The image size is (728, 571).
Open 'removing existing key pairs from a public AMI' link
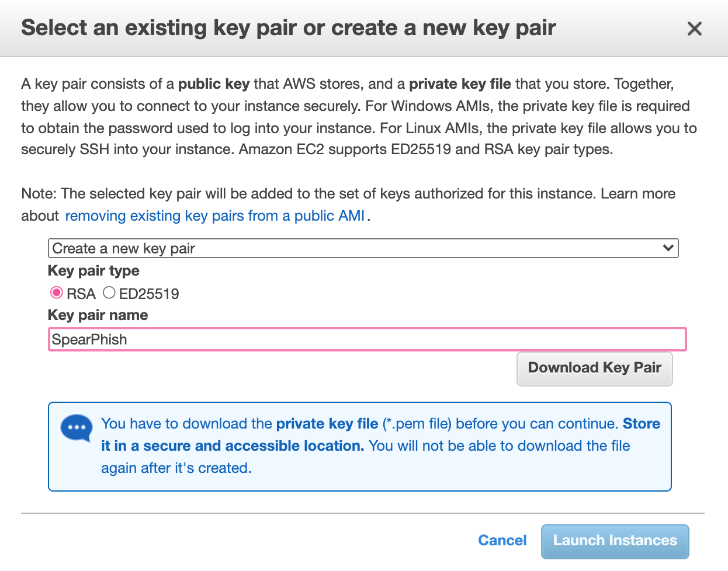[215, 216]
